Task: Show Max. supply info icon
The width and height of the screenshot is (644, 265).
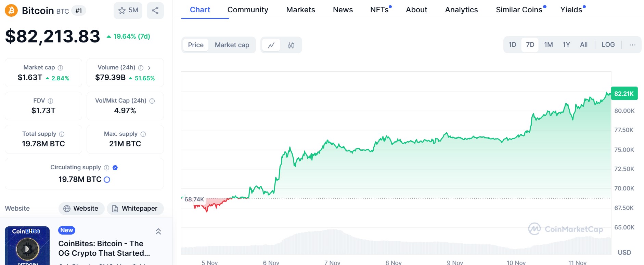Action: (x=143, y=134)
